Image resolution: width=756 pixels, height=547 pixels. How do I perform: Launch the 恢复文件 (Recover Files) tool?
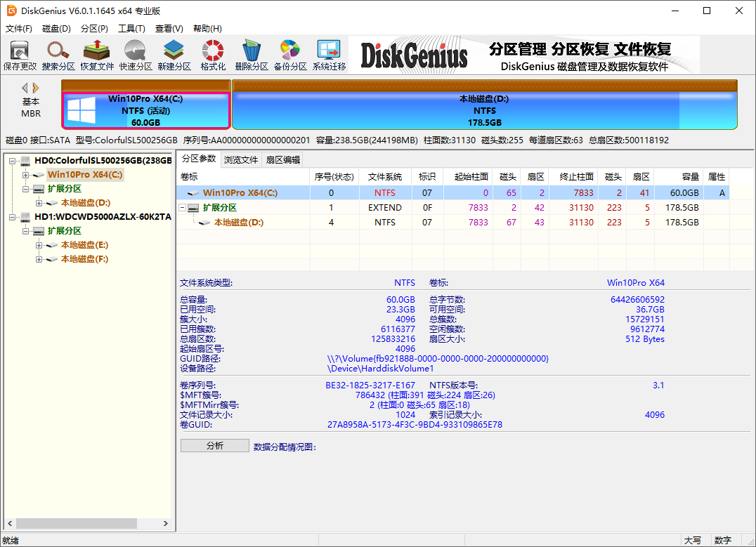(x=97, y=55)
